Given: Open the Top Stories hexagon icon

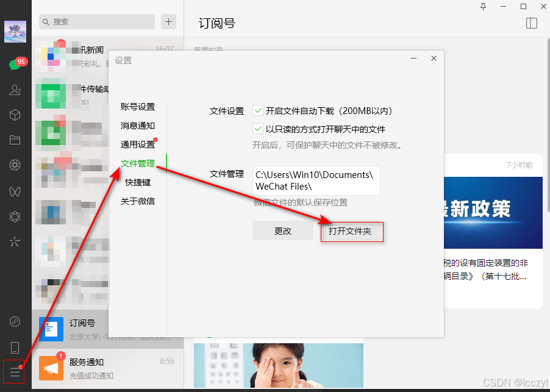Looking at the screenshot, I should click(x=15, y=216).
